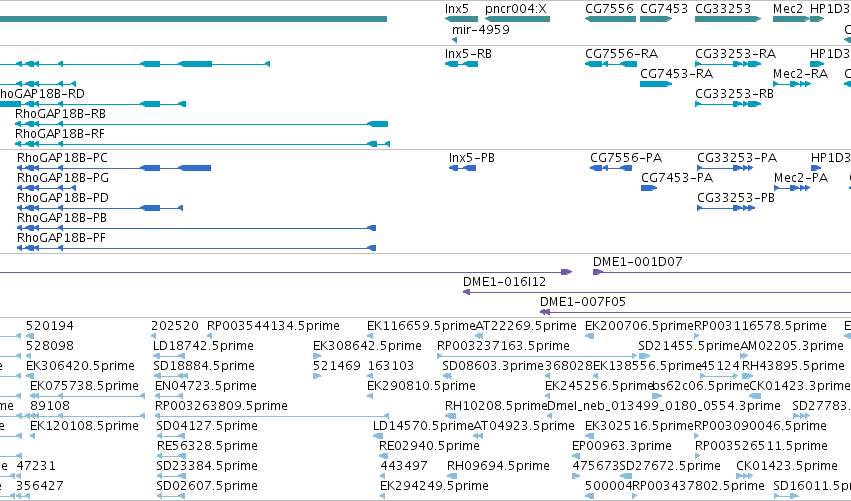Open the DME1-016I12 BAC label
Screen dimensions: 851x501
pyautogui.click(x=504, y=282)
